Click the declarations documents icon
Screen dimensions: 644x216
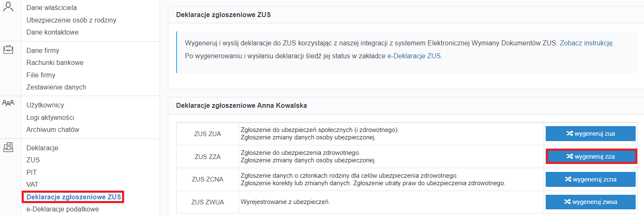pyautogui.click(x=8, y=146)
